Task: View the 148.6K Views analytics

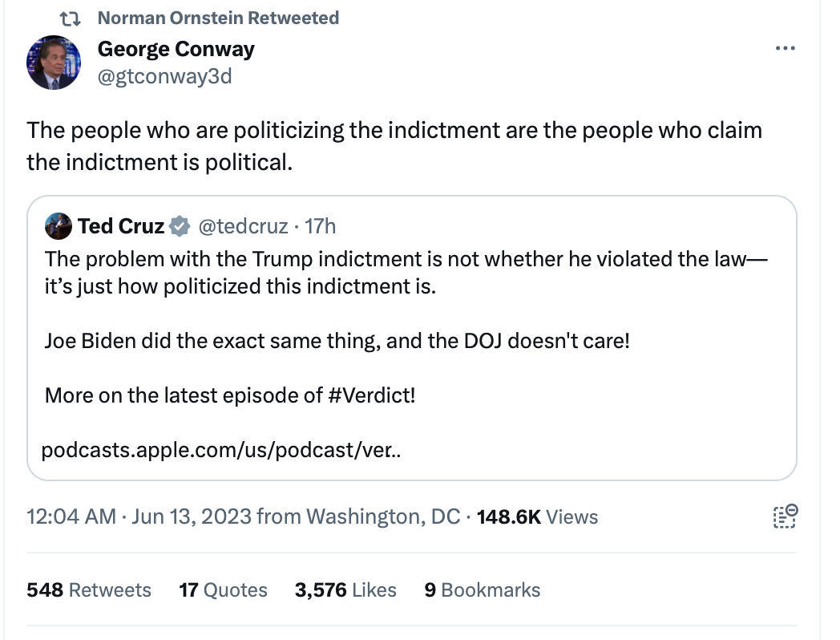Action: pyautogui.click(x=537, y=516)
